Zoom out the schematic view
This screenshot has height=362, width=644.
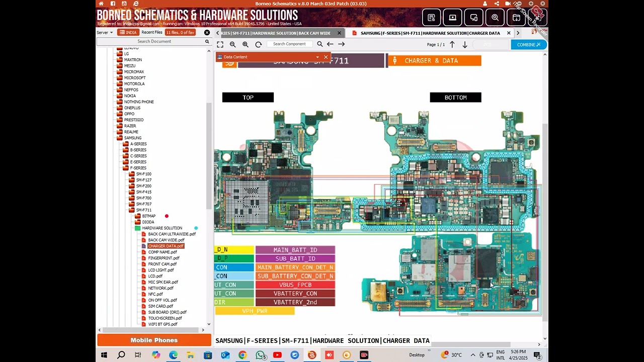point(232,44)
